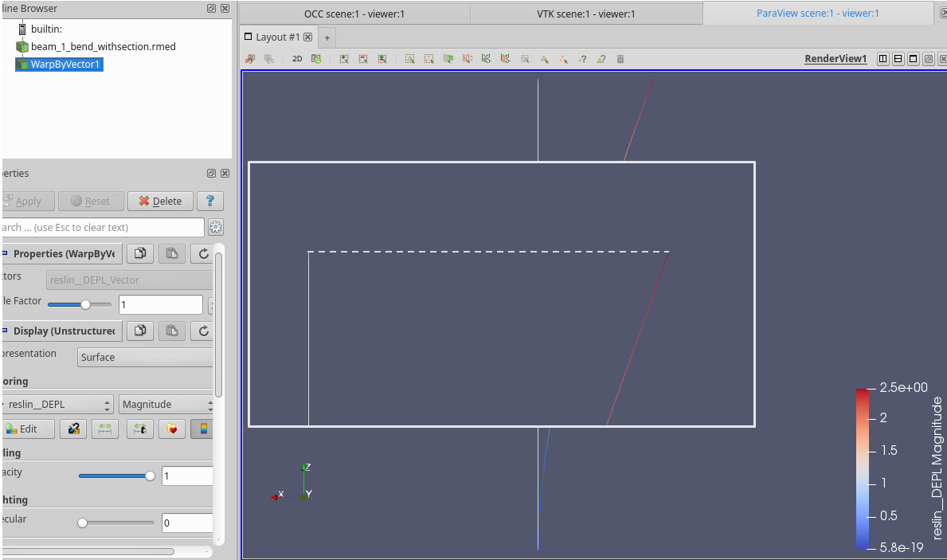Image resolution: width=947 pixels, height=560 pixels.
Task: Toggle visibility cube of WarpByVector1
Action: click(22, 64)
